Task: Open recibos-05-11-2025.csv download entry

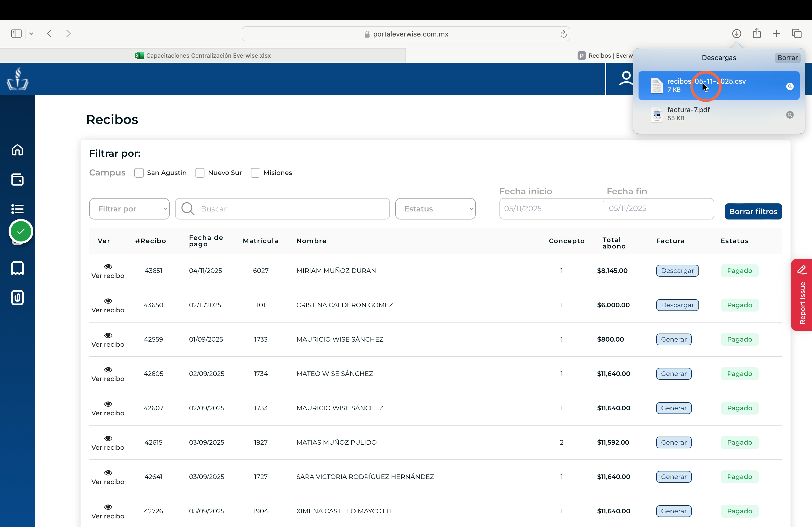Action: pyautogui.click(x=719, y=86)
